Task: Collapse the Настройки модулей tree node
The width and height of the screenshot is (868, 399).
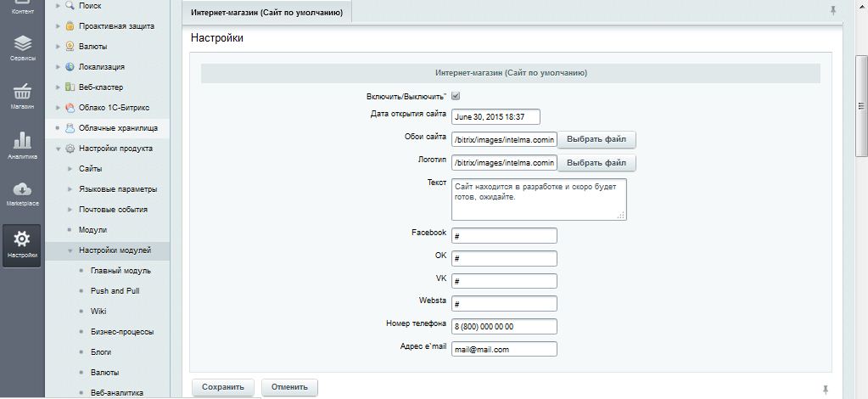Action: 70,250
